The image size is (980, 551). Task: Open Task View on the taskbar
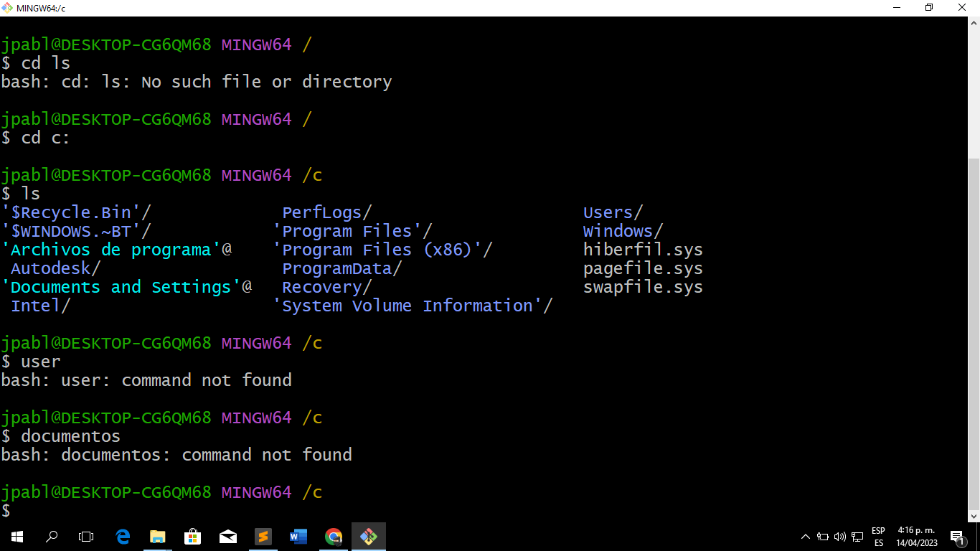tap(86, 536)
